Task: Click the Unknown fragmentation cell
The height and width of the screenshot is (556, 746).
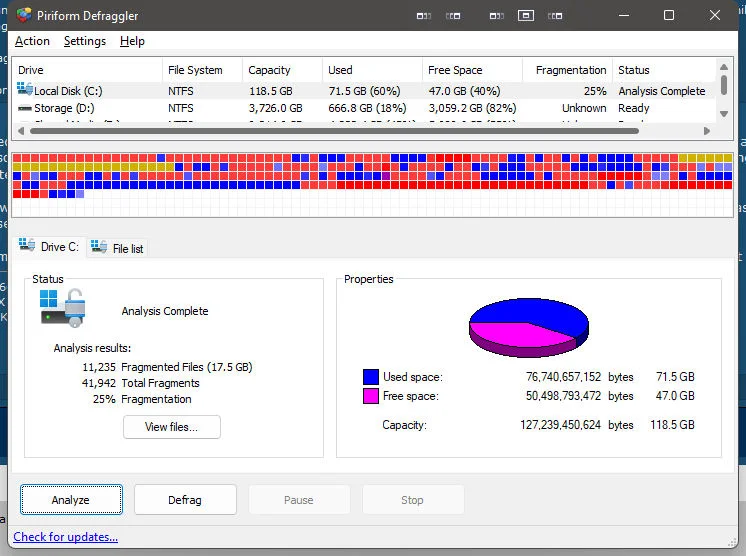Action: coord(584,108)
